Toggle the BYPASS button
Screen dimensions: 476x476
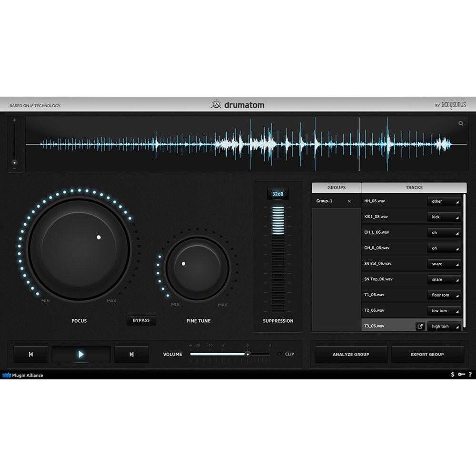[x=142, y=320]
